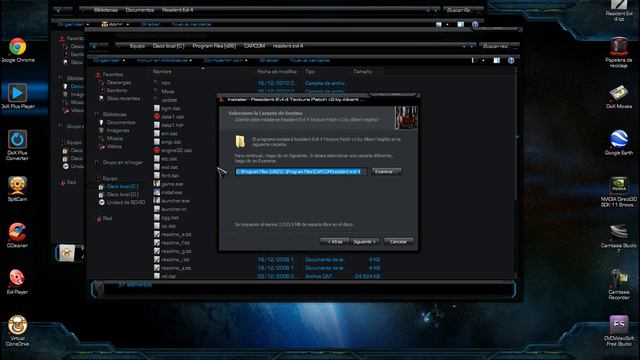Toggle preview pane icon in front Explorer
Screen dimensions: 640x360
pyautogui.click(x=497, y=60)
